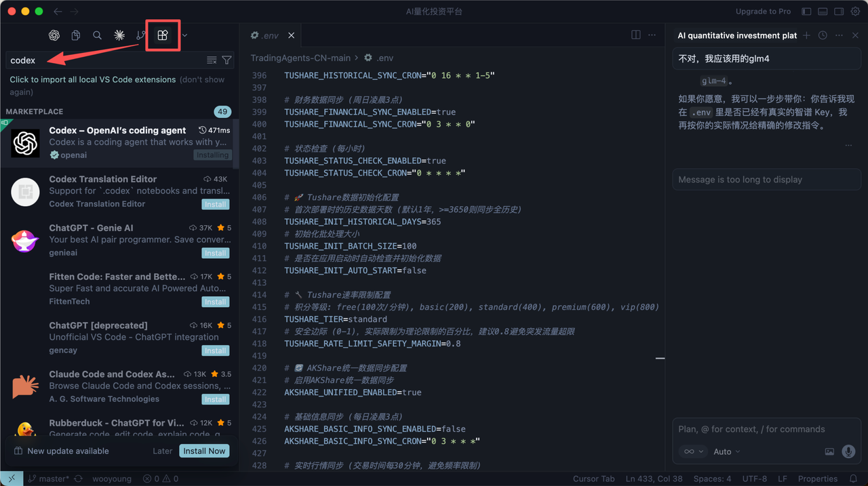Click Upgrade to Pro
The width and height of the screenshot is (868, 486).
(x=763, y=12)
